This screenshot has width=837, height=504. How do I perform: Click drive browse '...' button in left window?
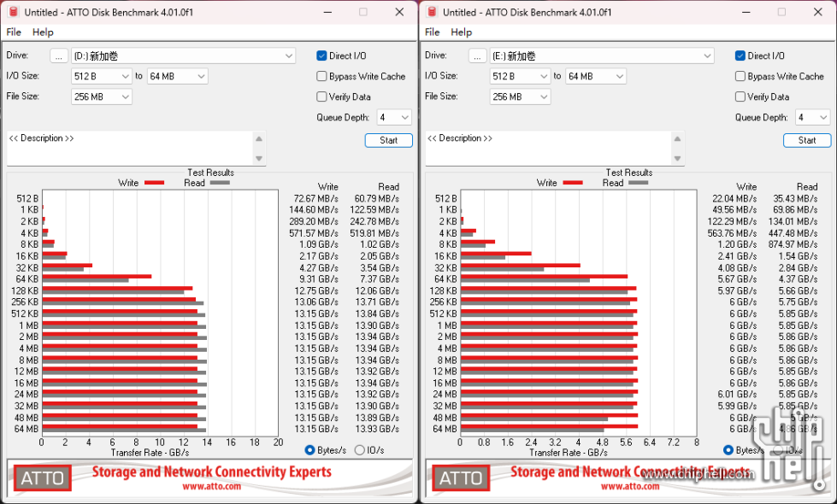(x=59, y=56)
